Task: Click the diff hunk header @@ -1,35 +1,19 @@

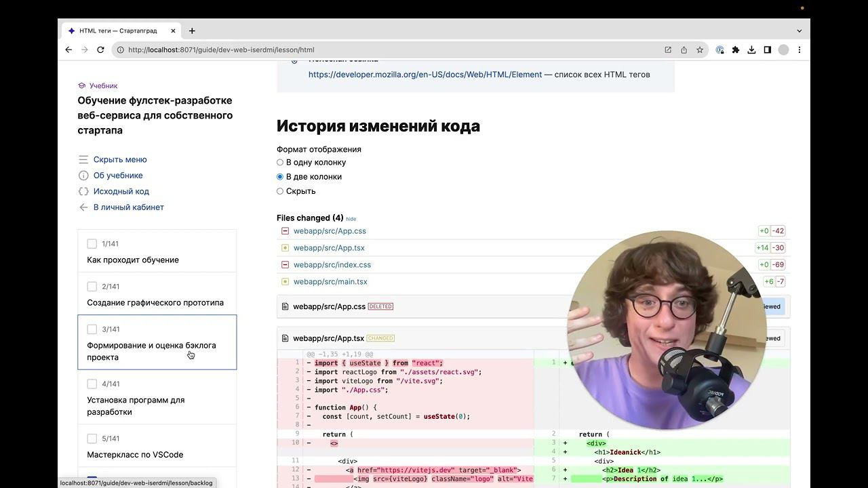Action: click(340, 354)
